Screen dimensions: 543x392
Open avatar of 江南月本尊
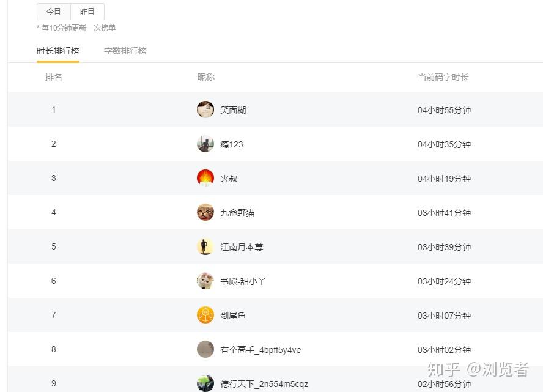(x=205, y=246)
